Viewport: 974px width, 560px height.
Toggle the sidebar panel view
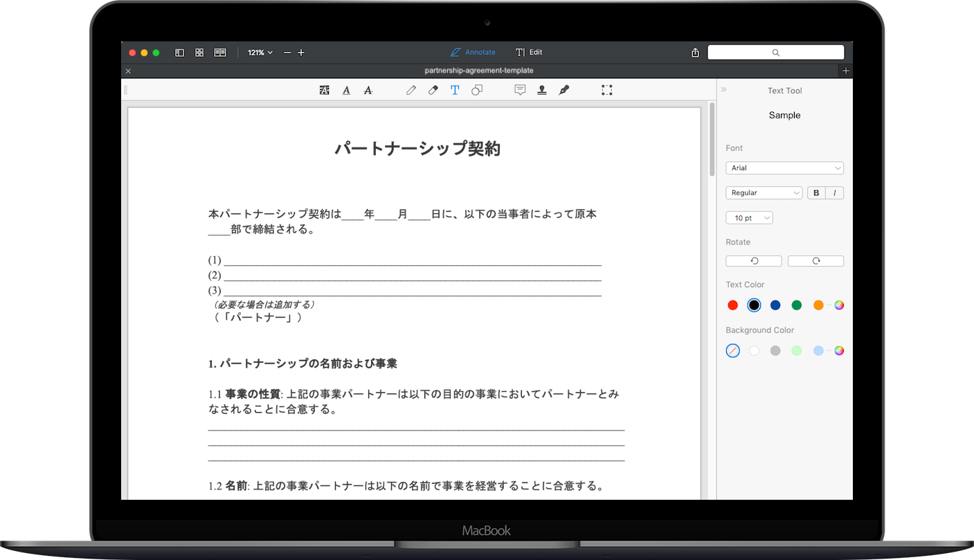(x=179, y=53)
